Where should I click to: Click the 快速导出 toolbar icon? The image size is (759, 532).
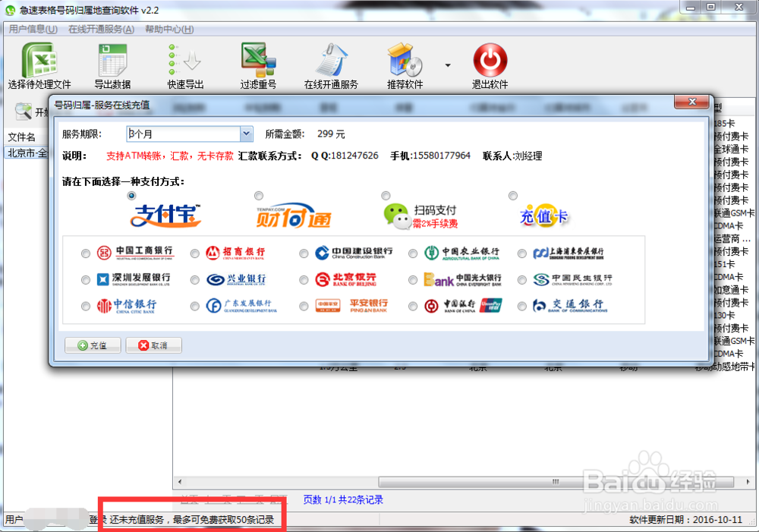click(x=185, y=59)
